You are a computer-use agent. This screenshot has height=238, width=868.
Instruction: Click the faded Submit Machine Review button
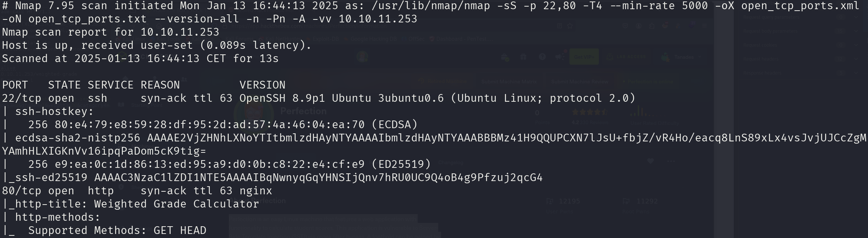click(579, 82)
